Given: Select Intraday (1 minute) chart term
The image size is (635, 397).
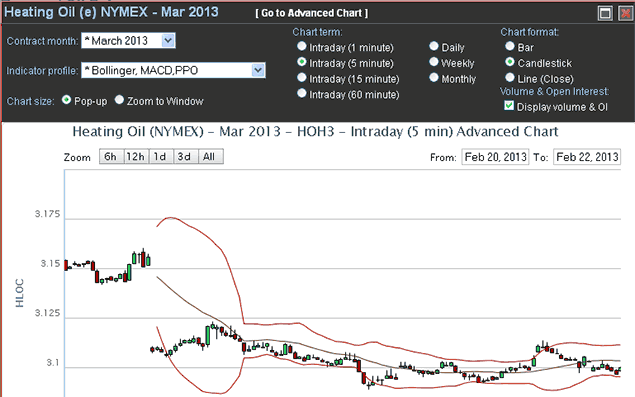Looking at the screenshot, I should (x=302, y=46).
